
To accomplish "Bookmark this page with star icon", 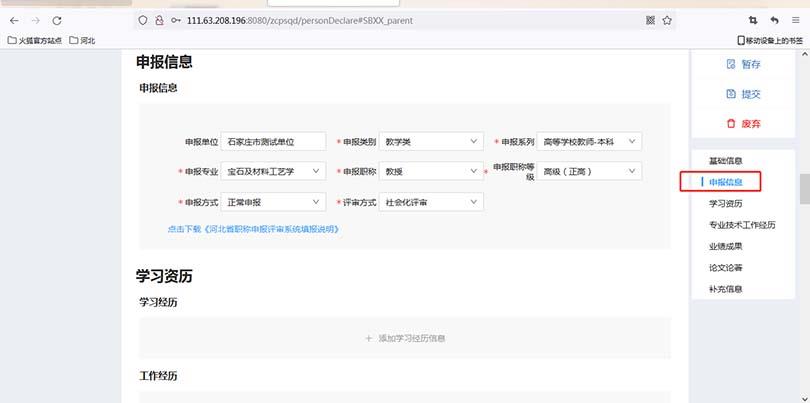I will pyautogui.click(x=667, y=20).
